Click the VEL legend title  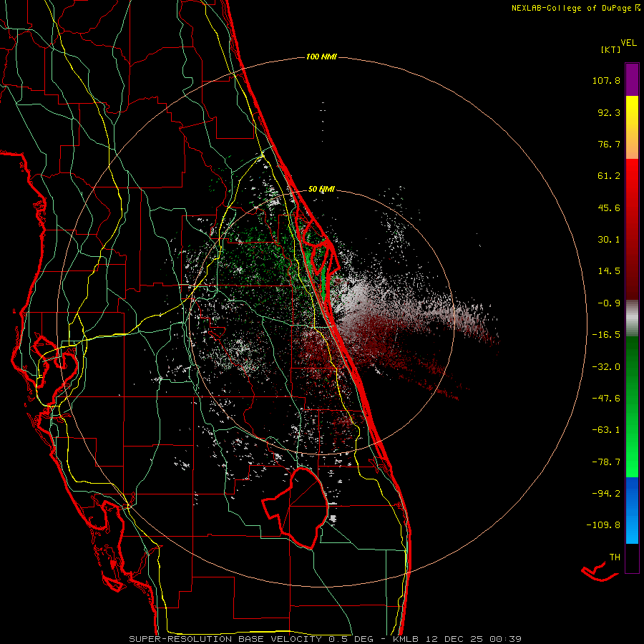click(x=628, y=42)
